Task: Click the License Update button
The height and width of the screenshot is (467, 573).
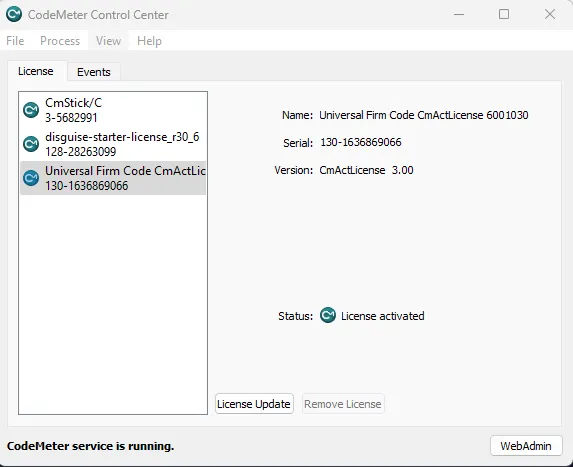Action: coord(254,404)
